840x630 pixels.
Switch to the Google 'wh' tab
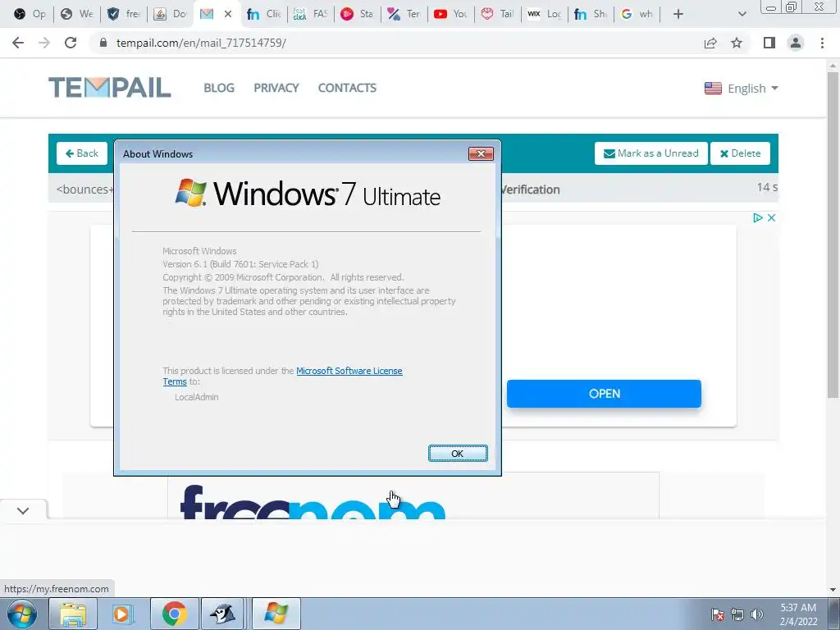coord(637,14)
